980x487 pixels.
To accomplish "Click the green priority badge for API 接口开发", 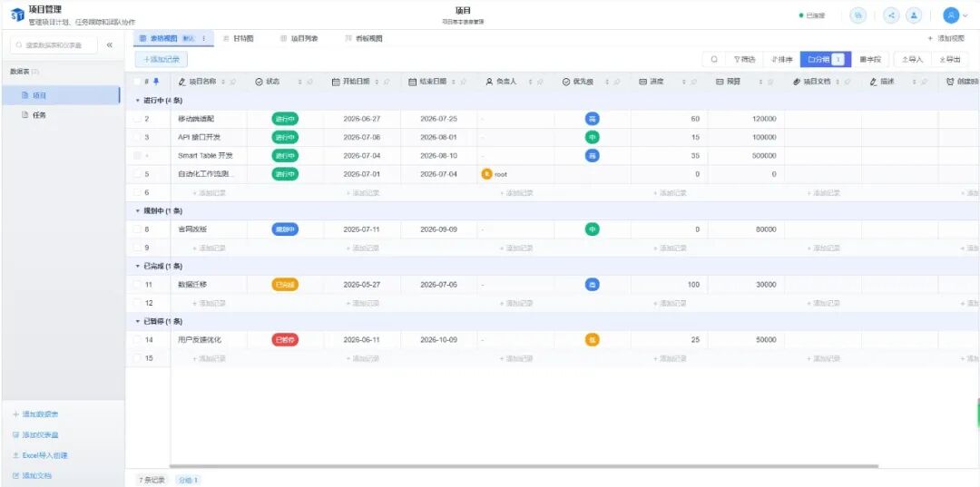I will (x=592, y=137).
